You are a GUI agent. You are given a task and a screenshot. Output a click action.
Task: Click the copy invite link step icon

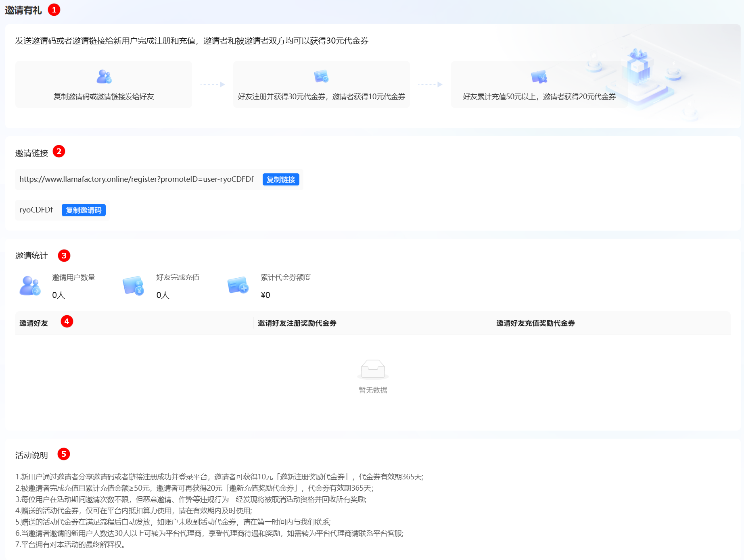pos(104,76)
